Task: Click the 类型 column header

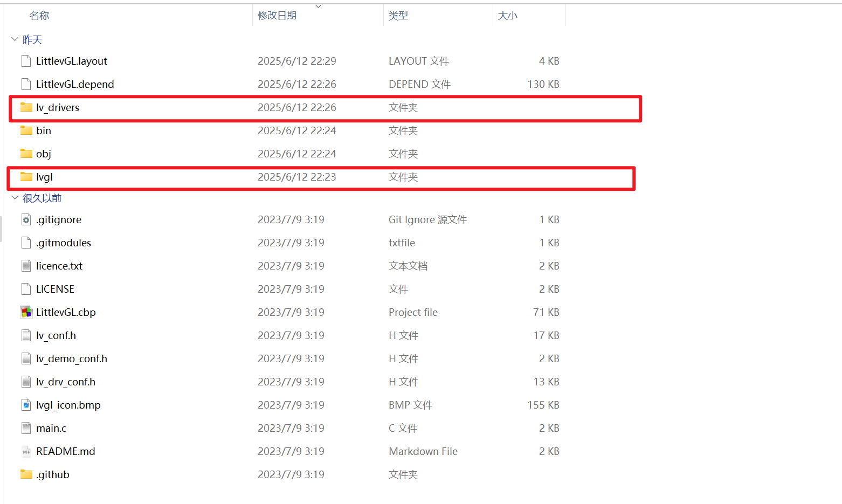Action: tap(398, 15)
